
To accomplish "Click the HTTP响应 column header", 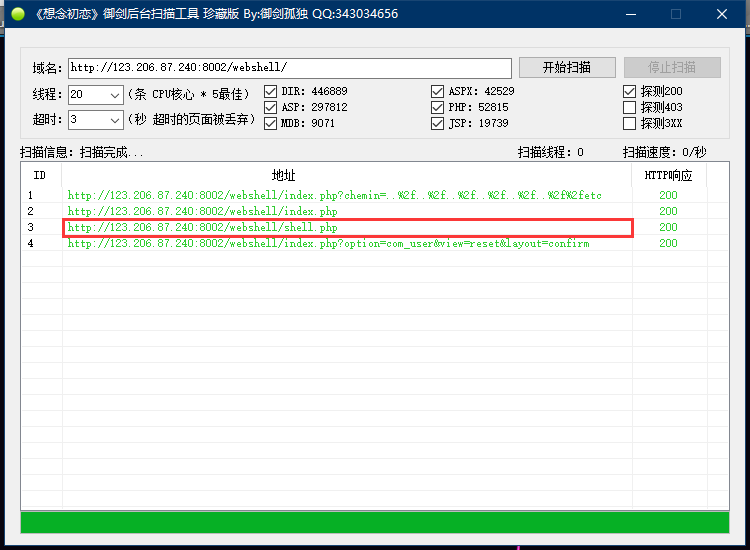I will 669,175.
